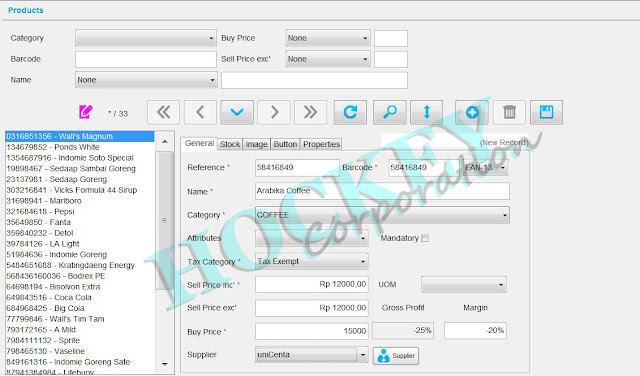Select Vicks Formula 44 Sirup item
The image size is (640, 376).
point(80,190)
